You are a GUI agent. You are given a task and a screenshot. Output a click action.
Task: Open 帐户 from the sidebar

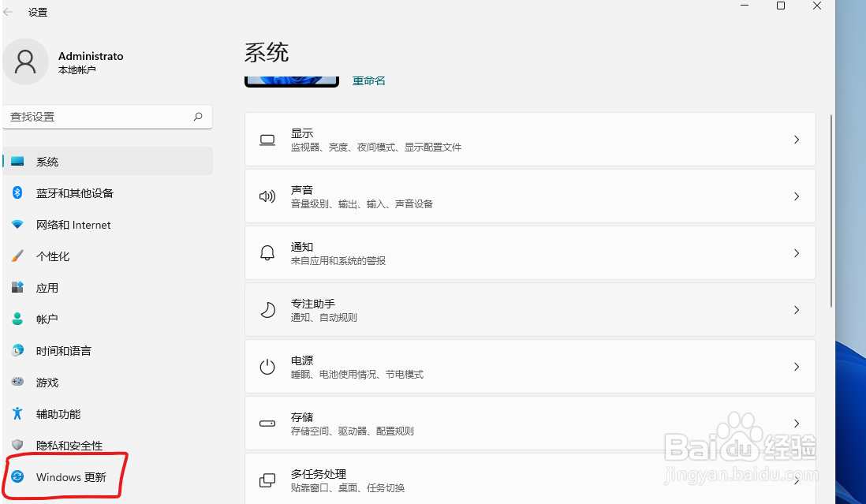click(47, 319)
